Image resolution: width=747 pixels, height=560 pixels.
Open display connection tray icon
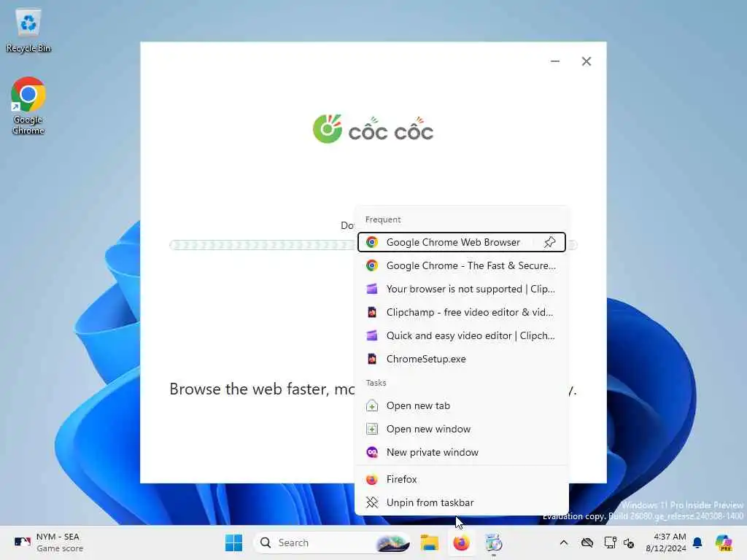(x=610, y=542)
